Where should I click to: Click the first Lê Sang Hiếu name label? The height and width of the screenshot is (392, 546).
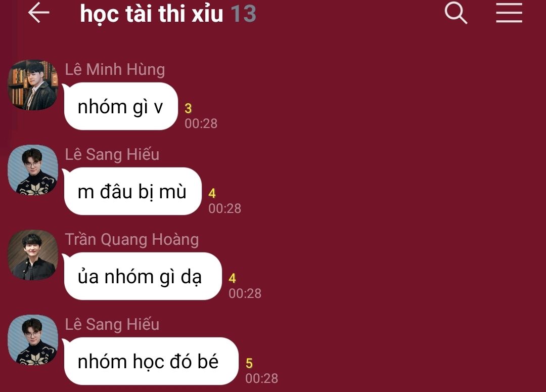coord(112,155)
